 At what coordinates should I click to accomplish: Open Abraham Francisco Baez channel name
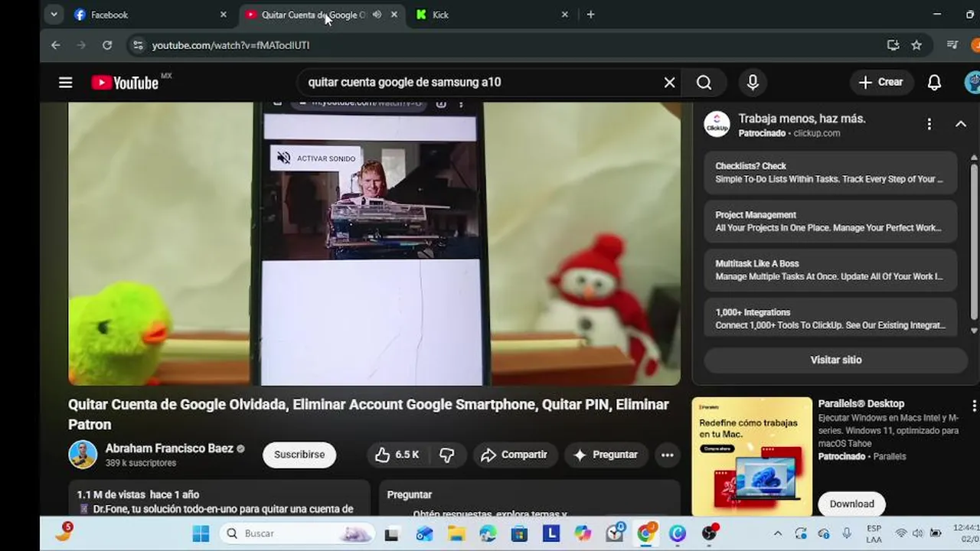[x=169, y=448]
